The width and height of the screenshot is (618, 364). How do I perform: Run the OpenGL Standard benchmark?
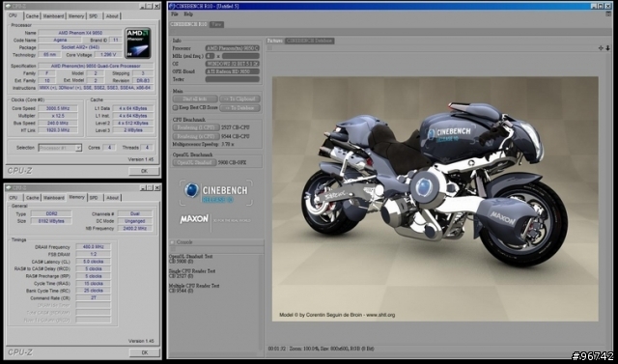[194, 162]
